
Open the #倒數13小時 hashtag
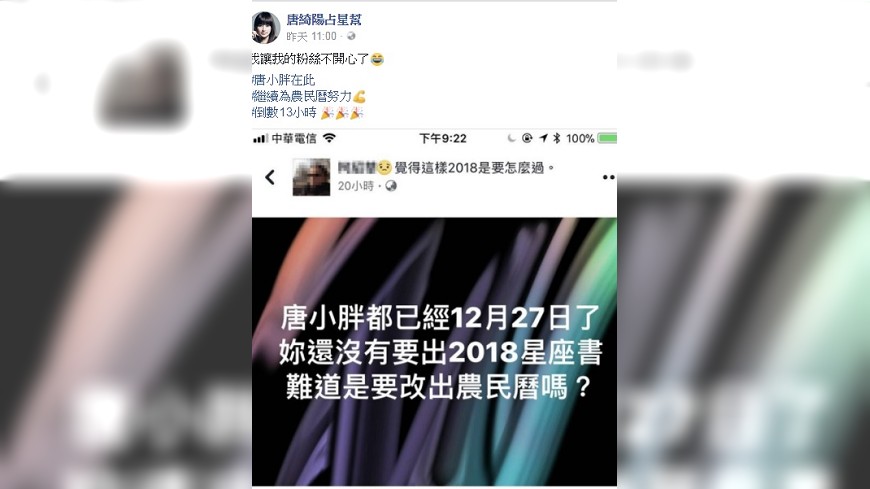click(x=284, y=113)
